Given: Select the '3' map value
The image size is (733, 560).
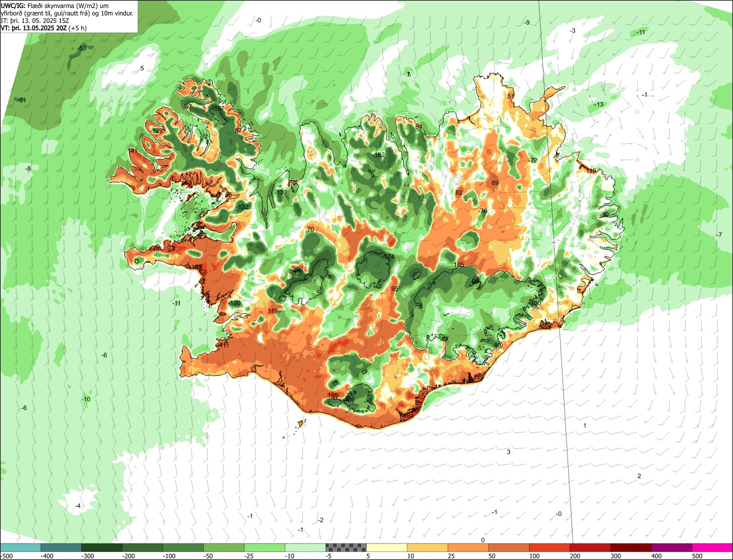Looking at the screenshot, I should pos(509,452).
